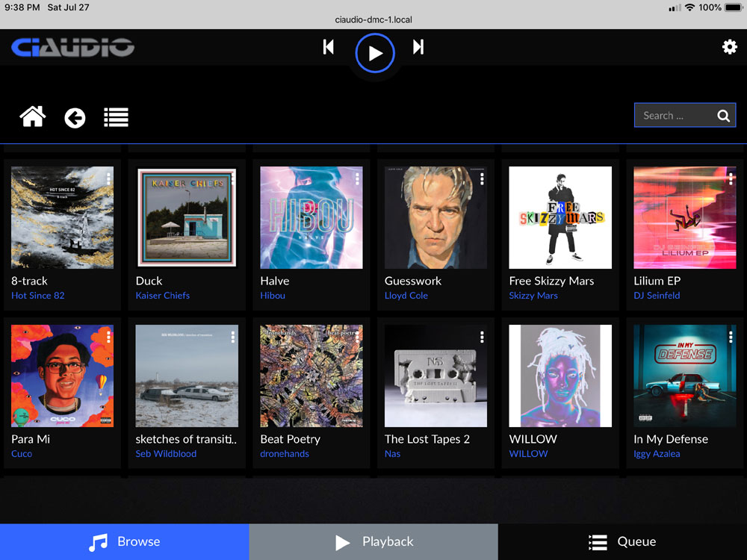Tap the 9:38 PM clock

22,7
